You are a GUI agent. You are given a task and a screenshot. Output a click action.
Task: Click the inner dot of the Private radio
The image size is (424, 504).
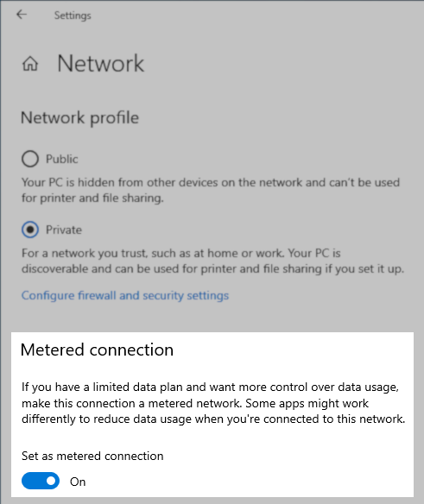pyautogui.click(x=30, y=230)
